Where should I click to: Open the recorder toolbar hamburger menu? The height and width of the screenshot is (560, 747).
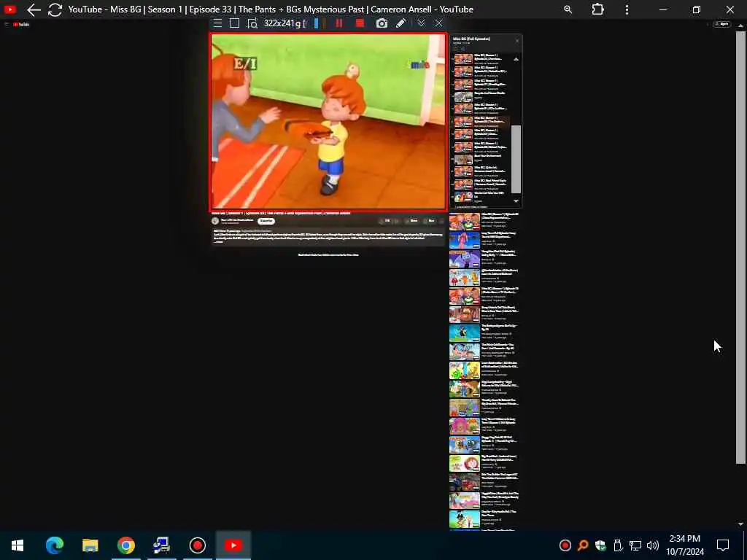click(x=217, y=23)
